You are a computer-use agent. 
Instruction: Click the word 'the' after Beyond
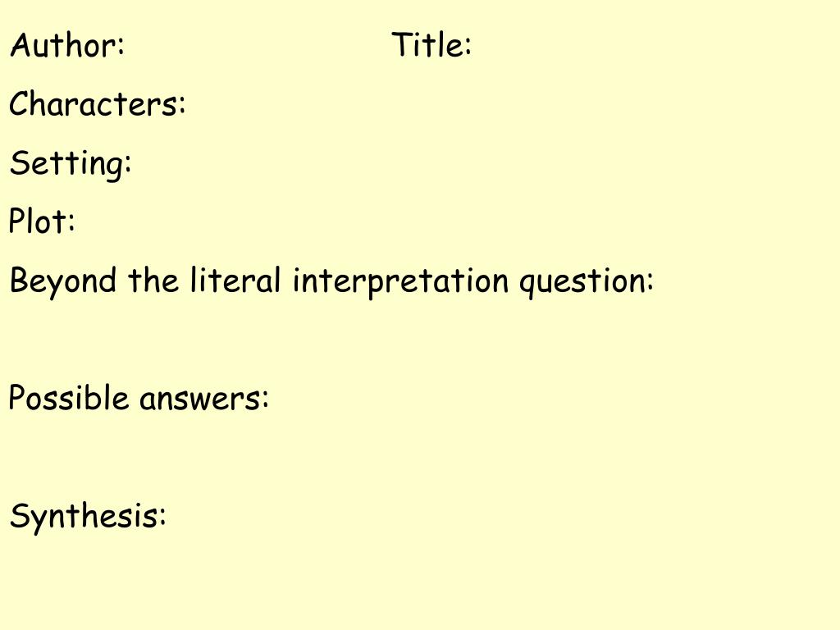(153, 280)
